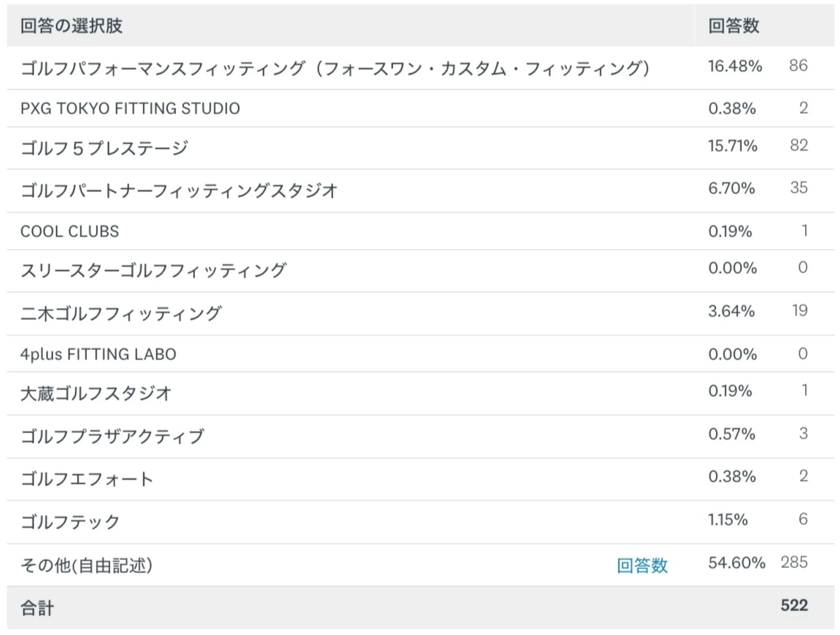The image size is (840, 635).
Task: Select ゴルフパフォーマンスフィッティング row label
Action: 335,68
